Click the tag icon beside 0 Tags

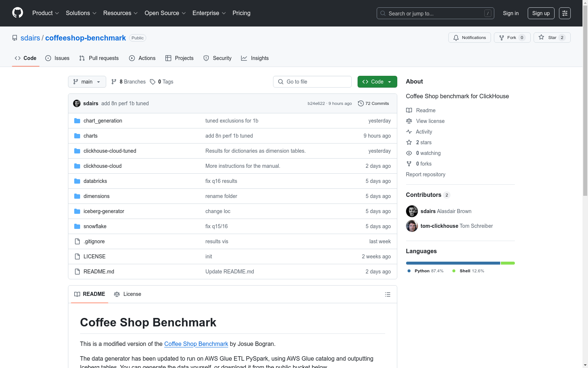(153, 82)
